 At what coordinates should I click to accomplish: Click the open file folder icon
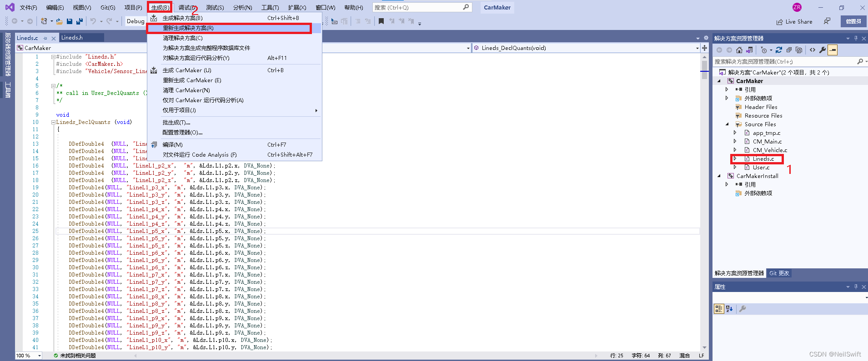[x=59, y=21]
